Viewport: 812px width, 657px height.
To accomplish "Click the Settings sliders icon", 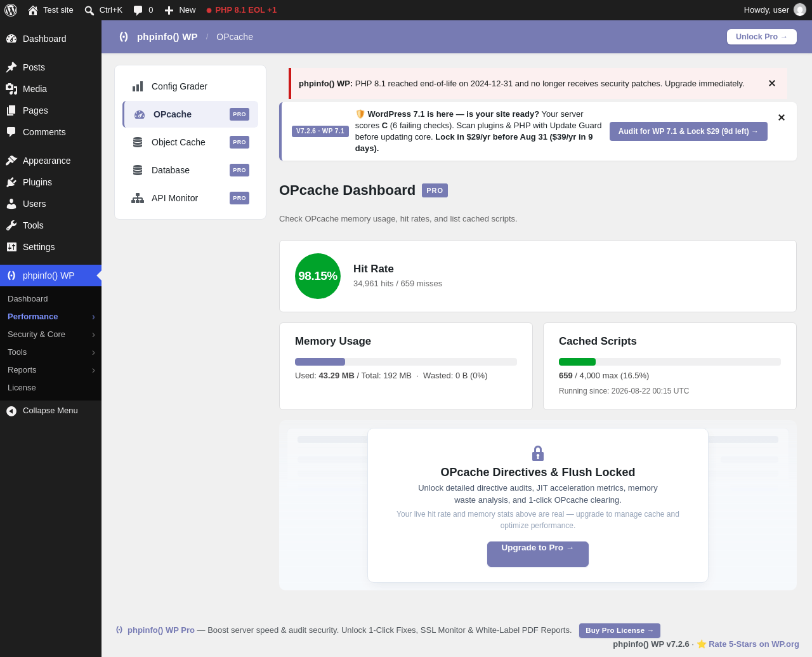I will 11,247.
